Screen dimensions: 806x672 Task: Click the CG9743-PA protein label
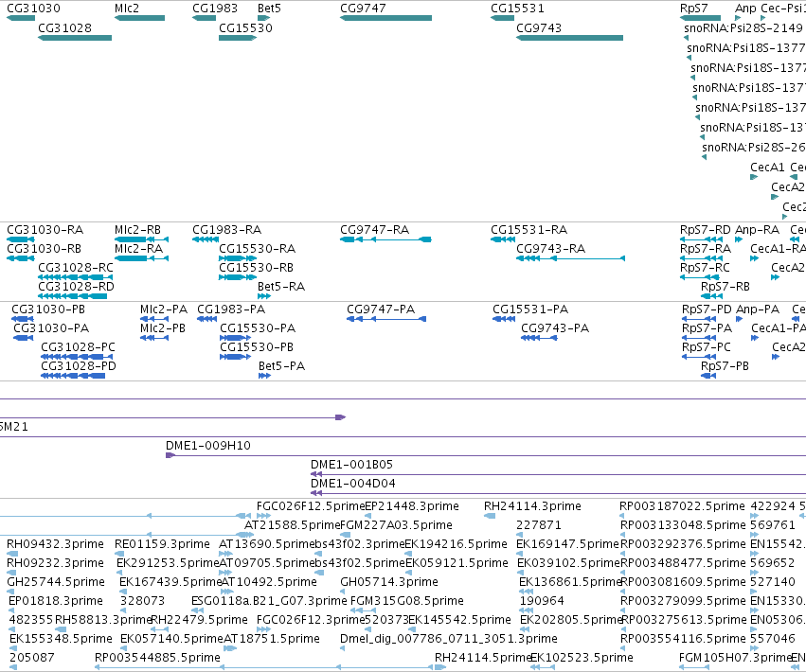pos(555,328)
